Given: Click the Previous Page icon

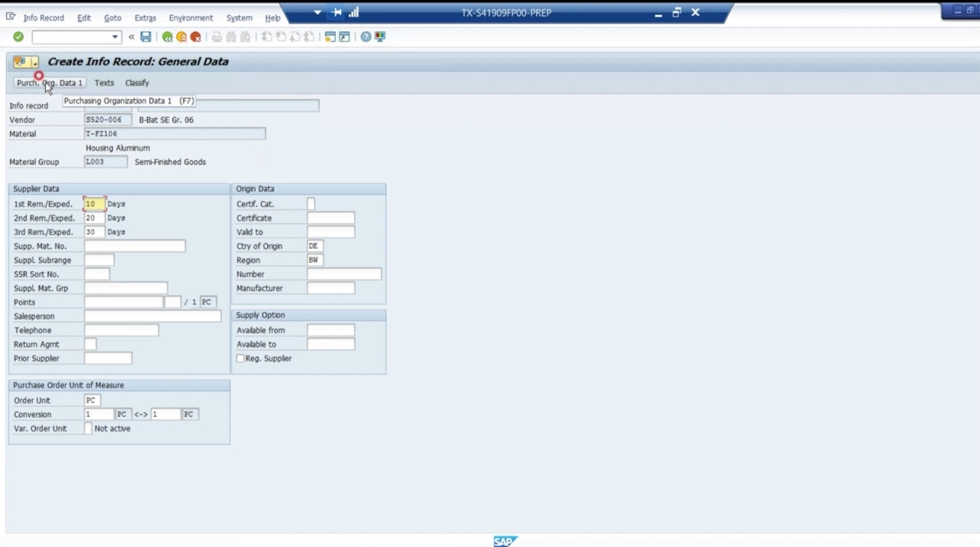Looking at the screenshot, I should [x=281, y=37].
